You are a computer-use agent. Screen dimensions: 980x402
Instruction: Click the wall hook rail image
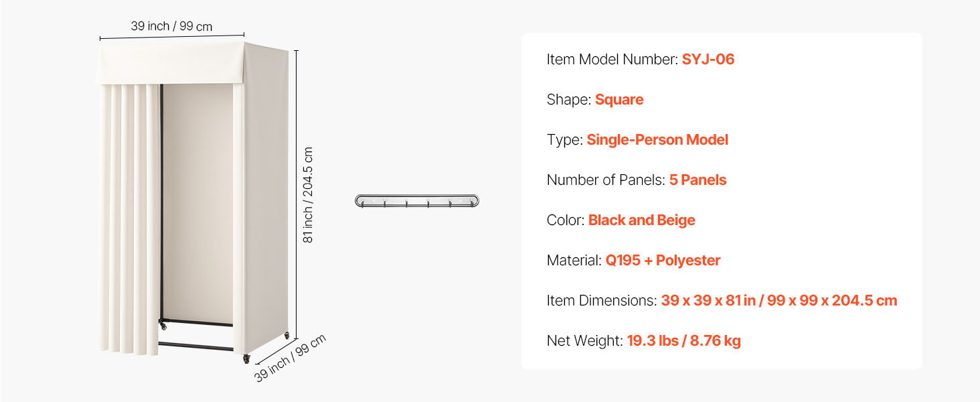tap(417, 200)
